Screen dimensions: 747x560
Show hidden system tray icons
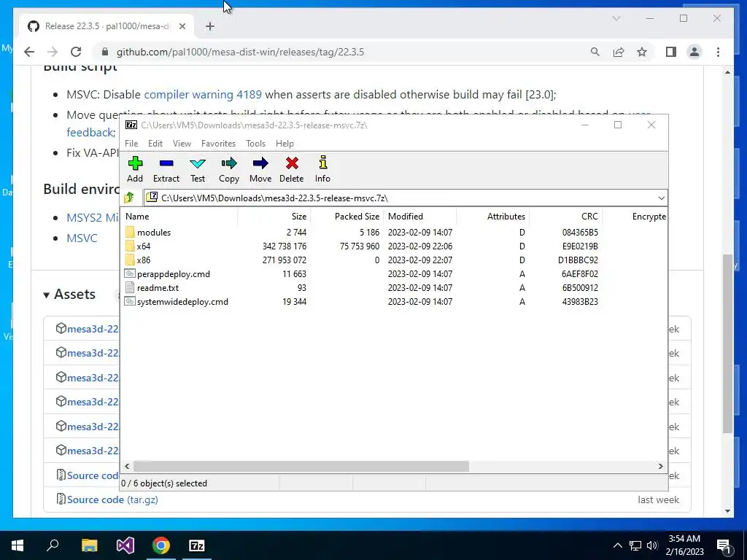(x=617, y=545)
